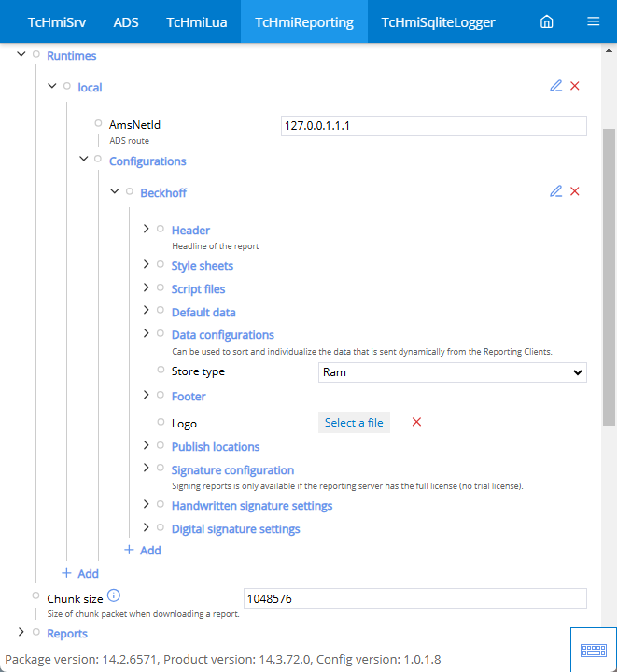617x672 pixels.
Task: Click the plus Add runtime link
Action: click(80, 573)
